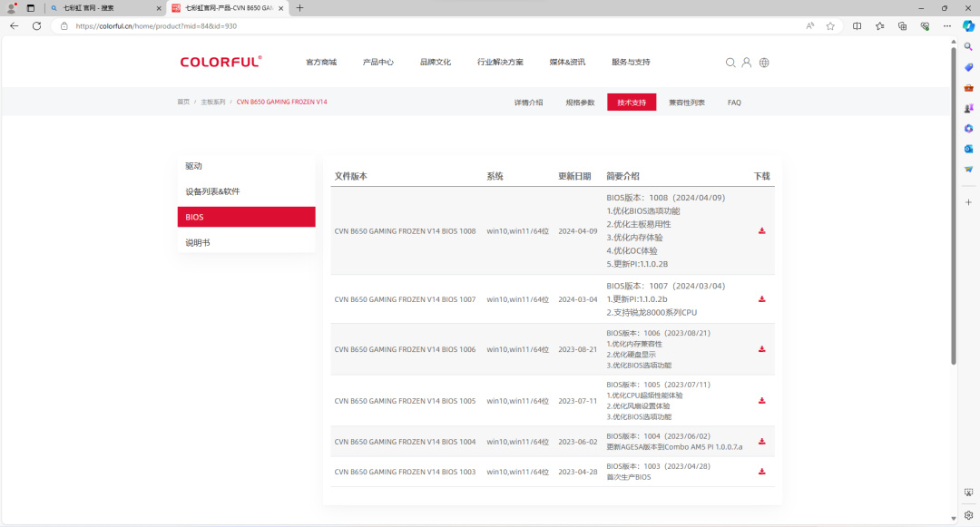
Task: Open read aloud in address bar
Action: [x=810, y=26]
